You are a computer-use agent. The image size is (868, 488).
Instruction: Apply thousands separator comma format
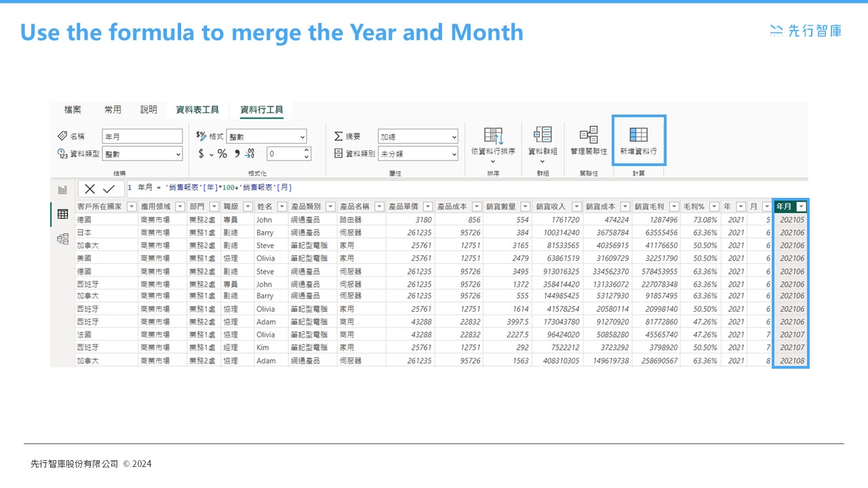click(x=237, y=154)
